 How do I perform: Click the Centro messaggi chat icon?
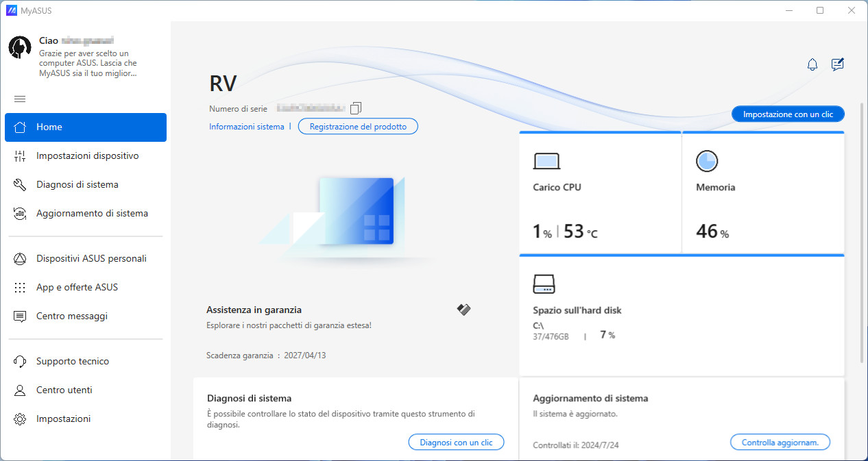(x=20, y=316)
